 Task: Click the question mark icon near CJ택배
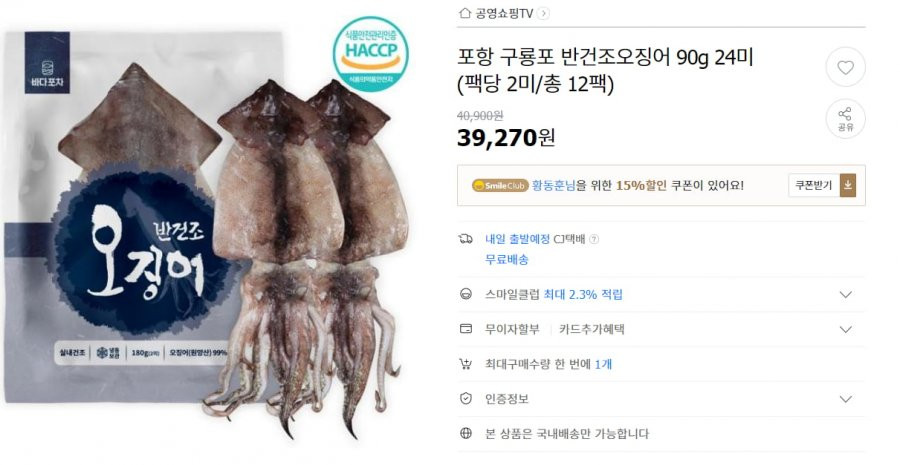pyautogui.click(x=594, y=239)
